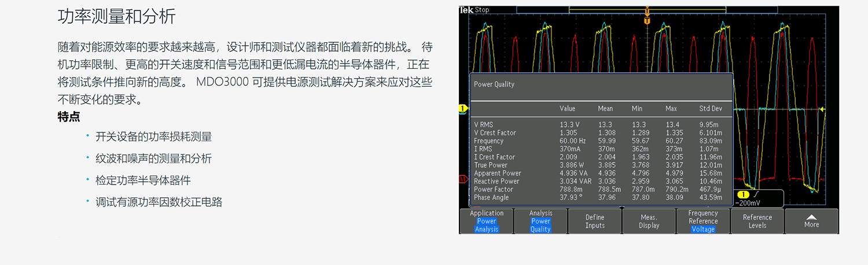This screenshot has width=868, height=265.
Task: Expand the More softkey menu
Action: [811, 221]
